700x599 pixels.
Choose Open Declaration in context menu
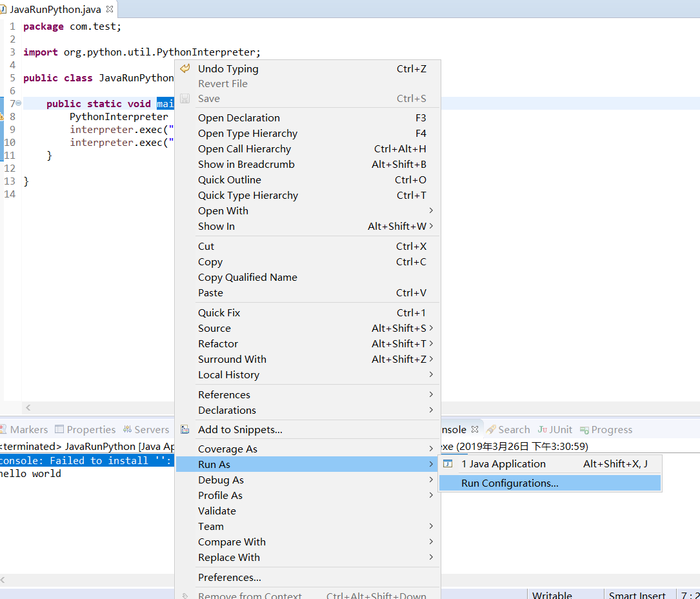pos(239,118)
